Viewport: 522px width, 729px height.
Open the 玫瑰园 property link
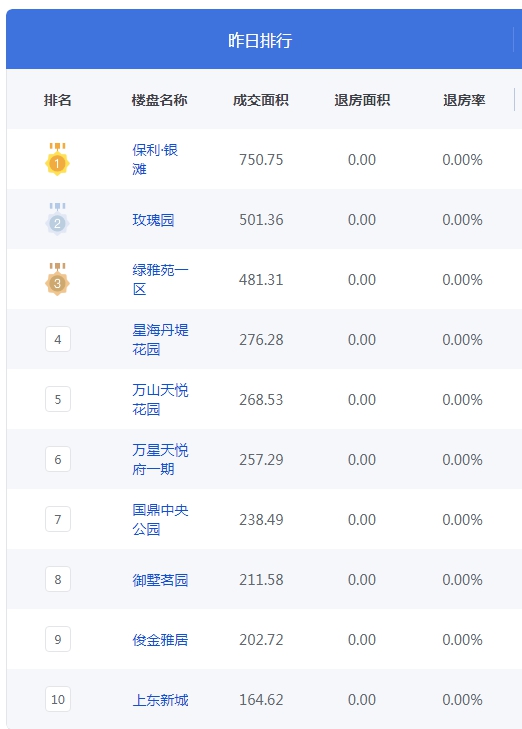point(153,219)
